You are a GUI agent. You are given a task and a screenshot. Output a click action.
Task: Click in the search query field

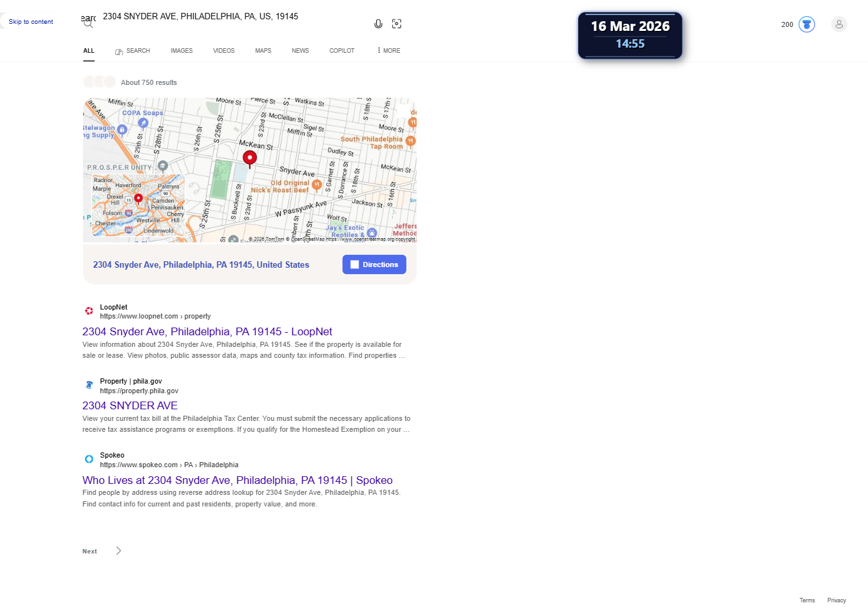(233, 17)
